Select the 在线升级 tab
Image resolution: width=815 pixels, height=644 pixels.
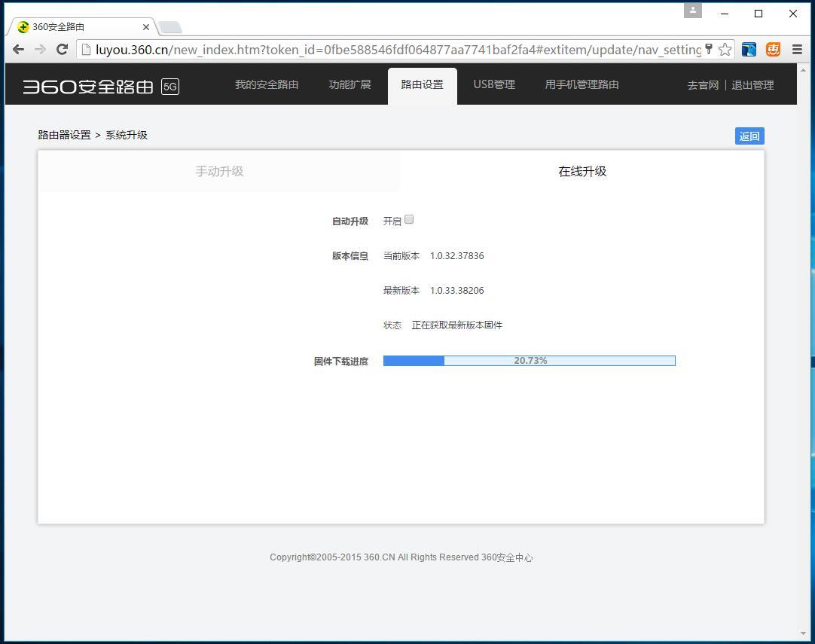582,171
